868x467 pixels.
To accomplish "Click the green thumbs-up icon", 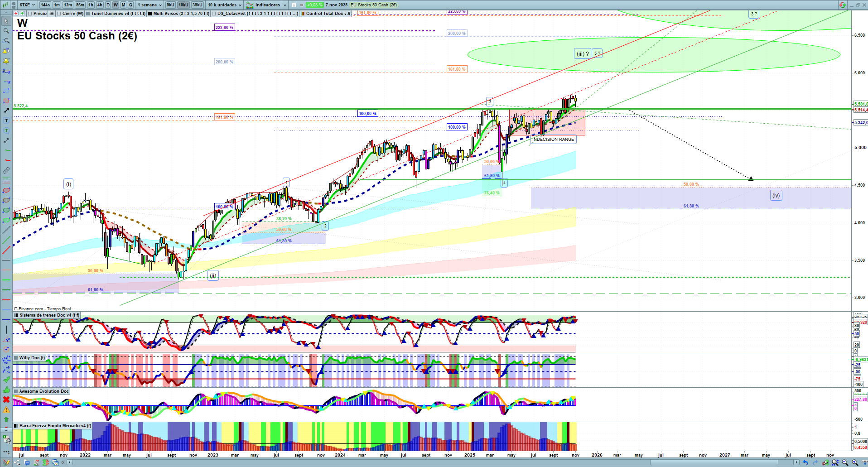I will point(6,390).
